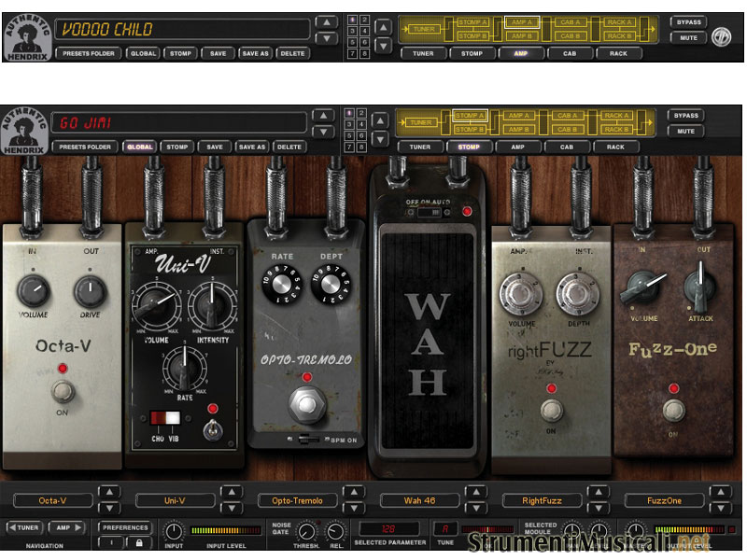This screenshot has width=747, height=560.
Task: Click the Drive knob on Octa-V pedal
Action: click(x=90, y=292)
